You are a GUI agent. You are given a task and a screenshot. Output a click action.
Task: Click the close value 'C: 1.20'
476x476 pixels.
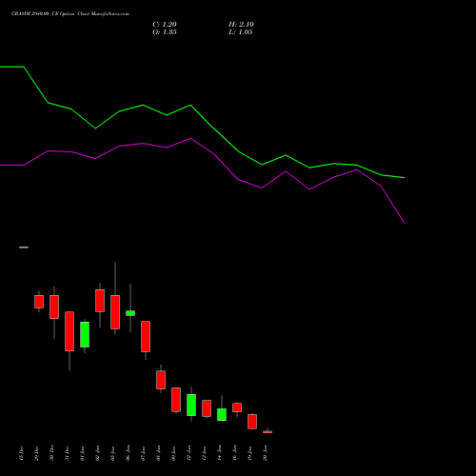(165, 25)
